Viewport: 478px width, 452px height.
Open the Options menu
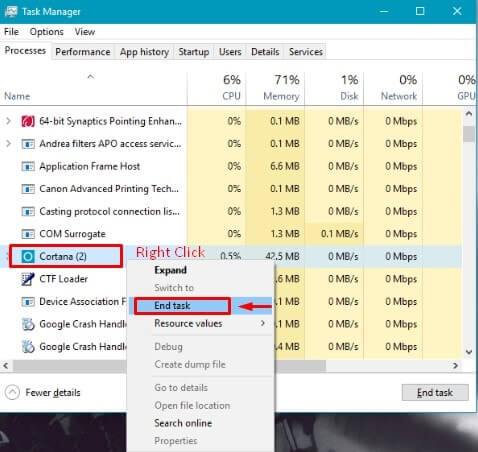pyautogui.click(x=46, y=32)
